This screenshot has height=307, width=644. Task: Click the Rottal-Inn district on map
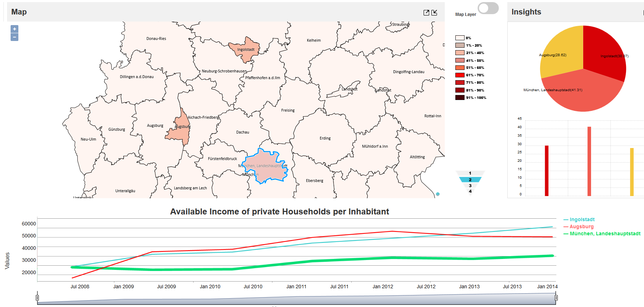click(433, 116)
